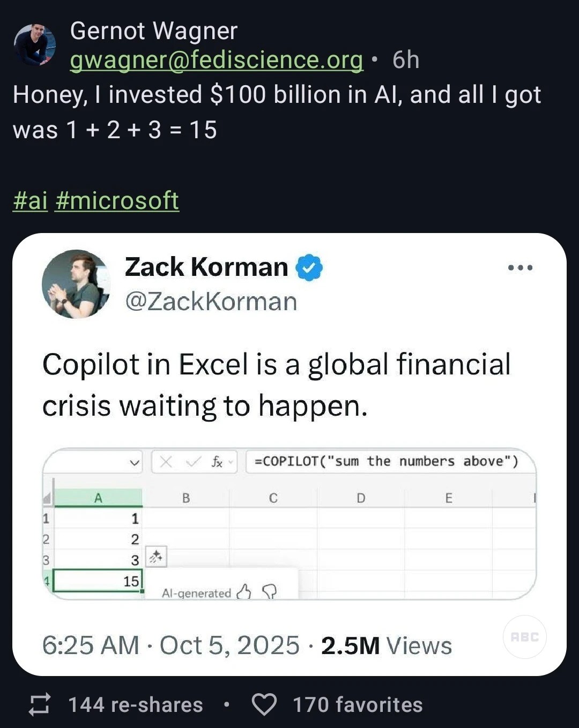Open the three-dot tweet options menu

click(520, 268)
